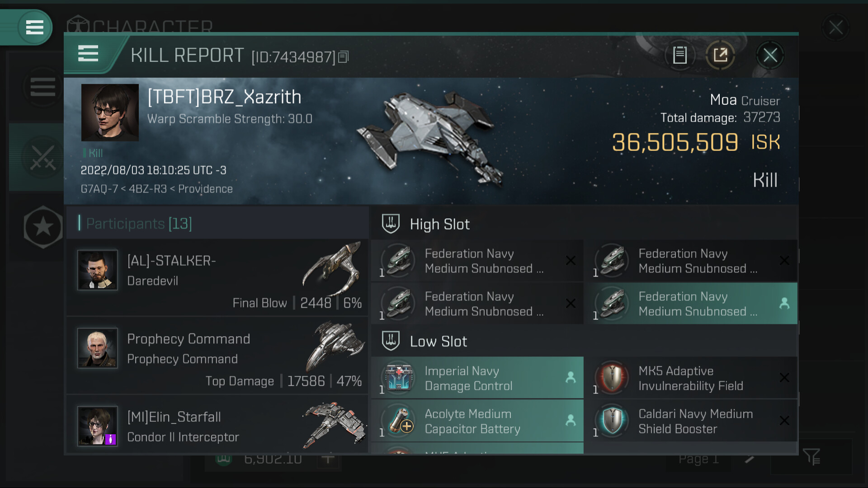Click the High Slot section header
The image size is (868, 488).
pyautogui.click(x=439, y=224)
